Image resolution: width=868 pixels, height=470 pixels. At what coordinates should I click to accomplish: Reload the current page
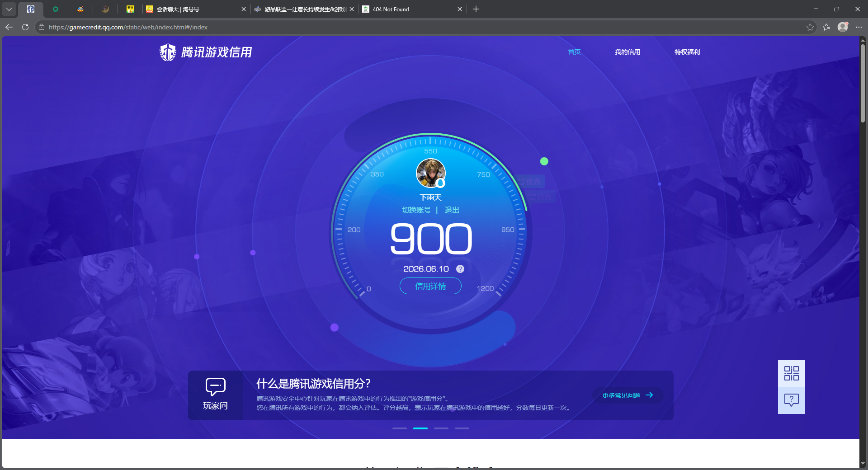(25, 27)
